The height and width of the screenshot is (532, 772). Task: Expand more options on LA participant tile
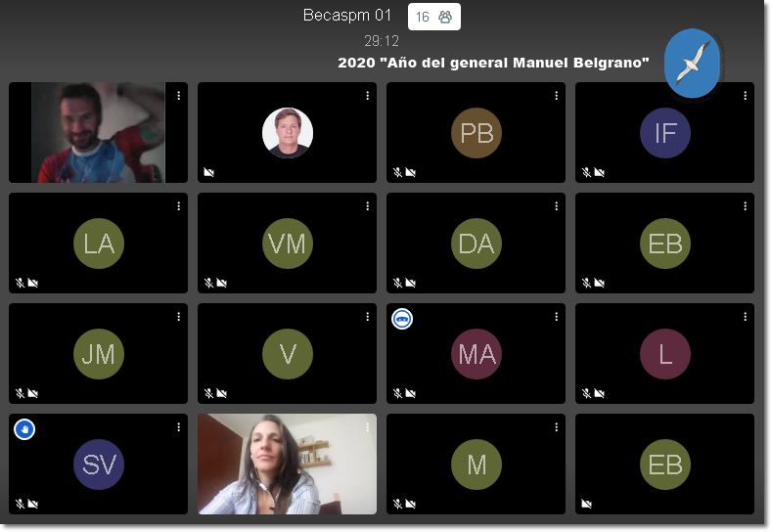[178, 206]
